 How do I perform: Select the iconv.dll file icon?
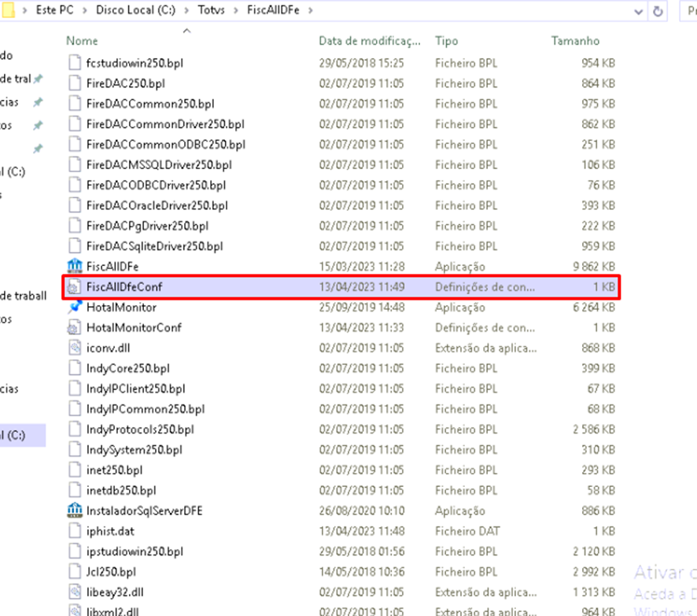tap(76, 348)
